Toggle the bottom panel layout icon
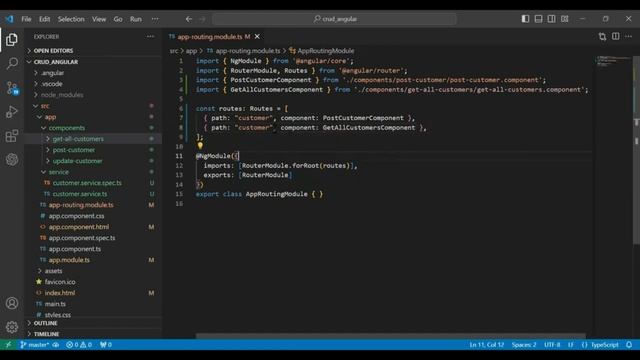 click(538, 19)
